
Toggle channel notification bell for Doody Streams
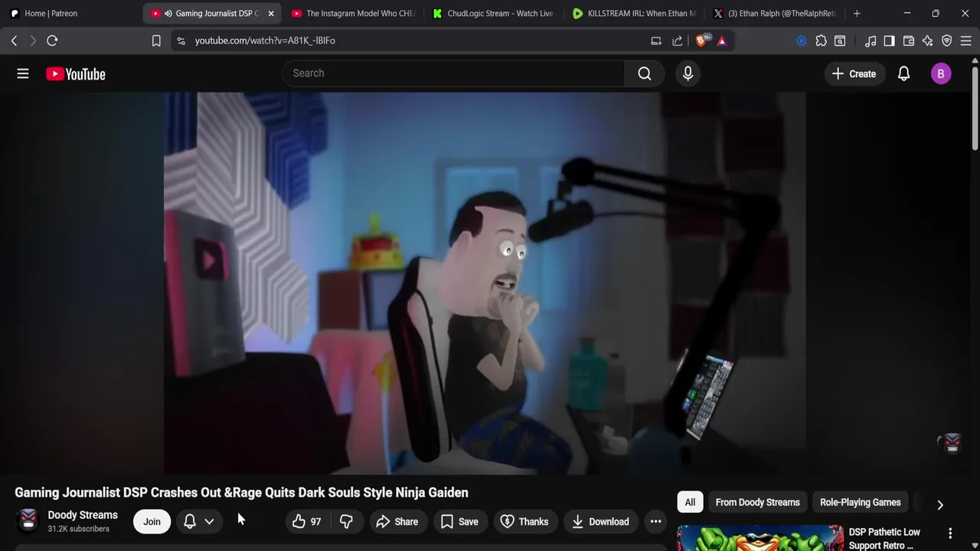[190, 522]
